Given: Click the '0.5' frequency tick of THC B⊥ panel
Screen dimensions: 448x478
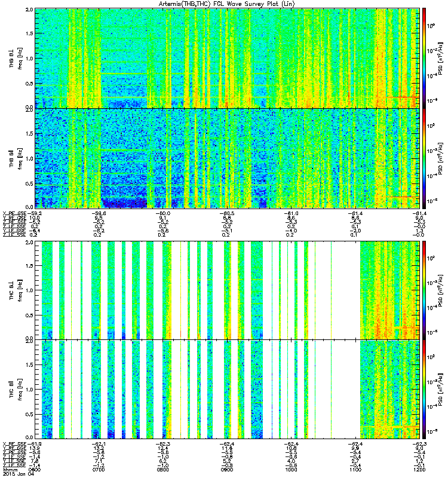Looking at the screenshot, I should (29, 315).
